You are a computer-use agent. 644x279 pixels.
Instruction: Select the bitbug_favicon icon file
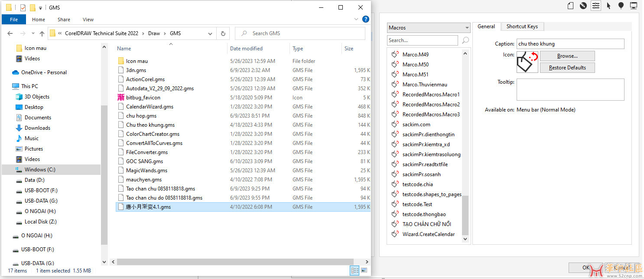click(143, 98)
